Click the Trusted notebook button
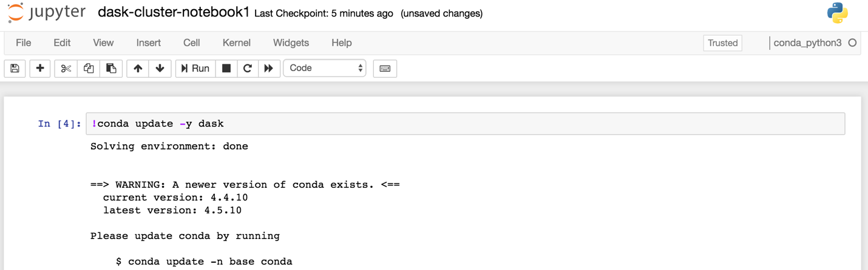The height and width of the screenshot is (270, 868). coord(722,43)
